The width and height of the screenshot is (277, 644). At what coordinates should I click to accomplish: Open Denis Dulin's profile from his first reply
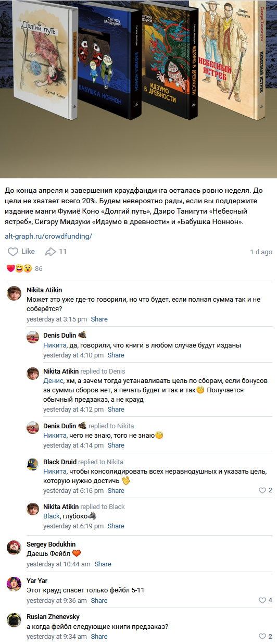pos(59,336)
